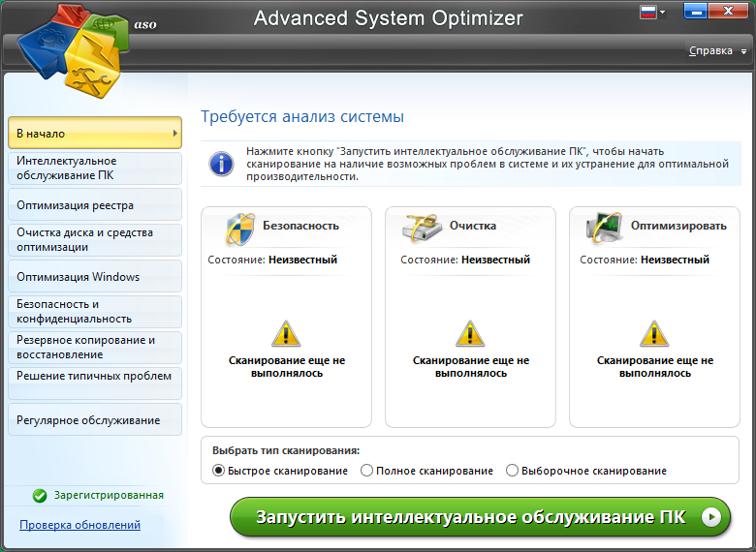756x552 pixels.
Task: Click the Зарегистрированная status text
Action: click(x=109, y=495)
